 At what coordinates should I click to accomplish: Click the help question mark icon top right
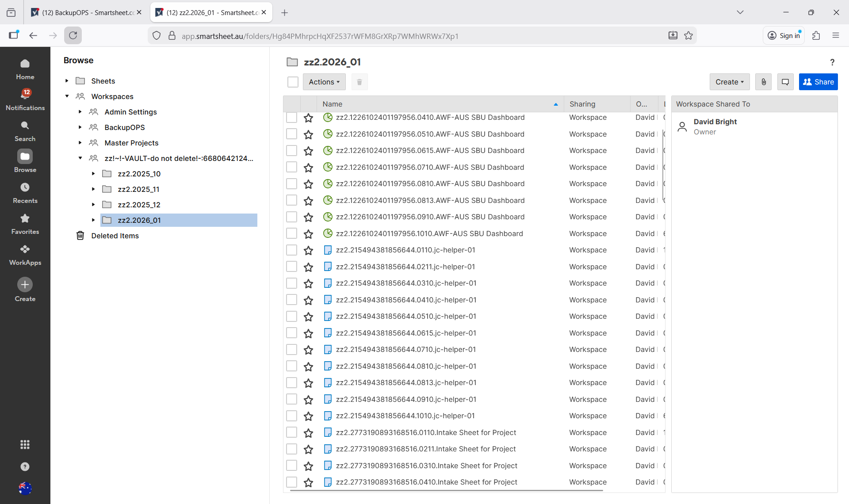(x=832, y=62)
